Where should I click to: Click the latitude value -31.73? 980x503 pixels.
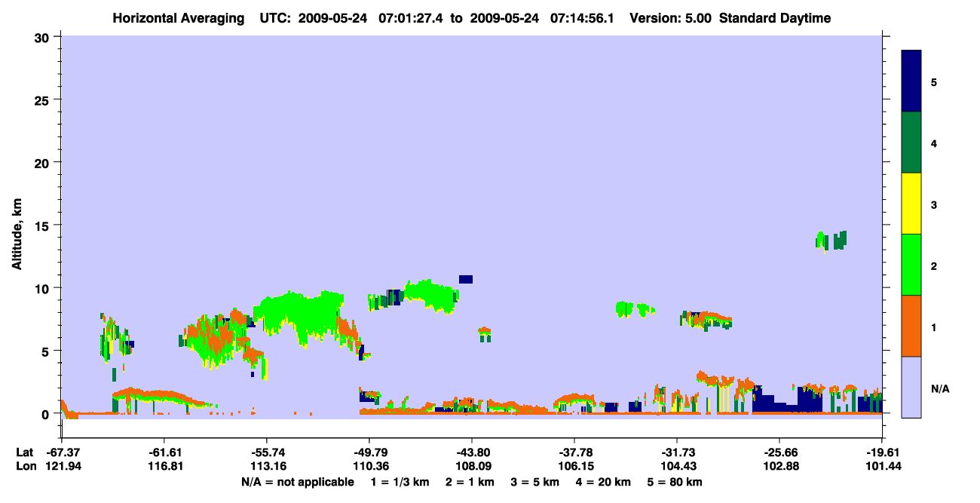click(677, 452)
